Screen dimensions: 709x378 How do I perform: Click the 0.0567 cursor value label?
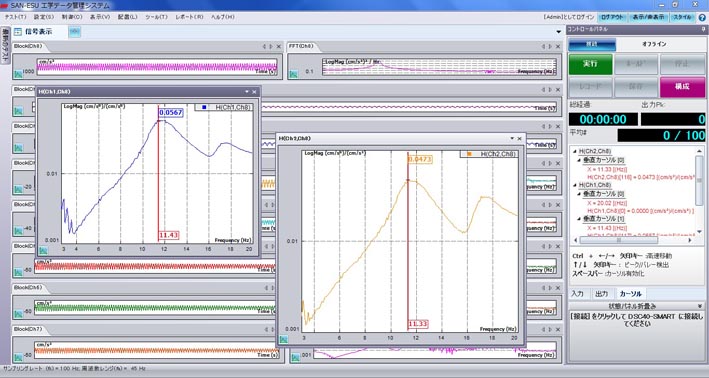[x=170, y=112]
